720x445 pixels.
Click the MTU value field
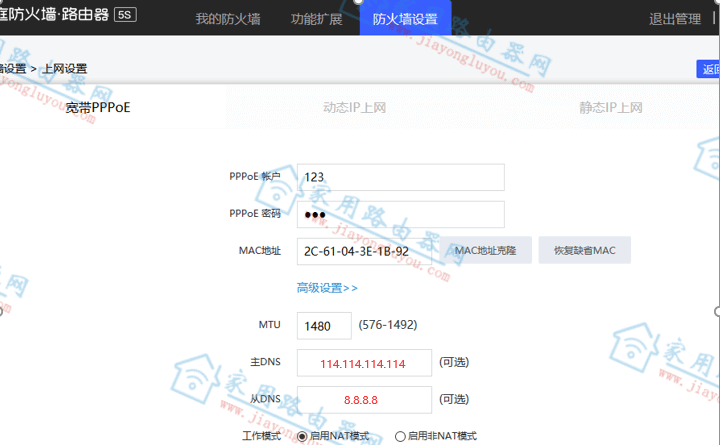[324, 326]
